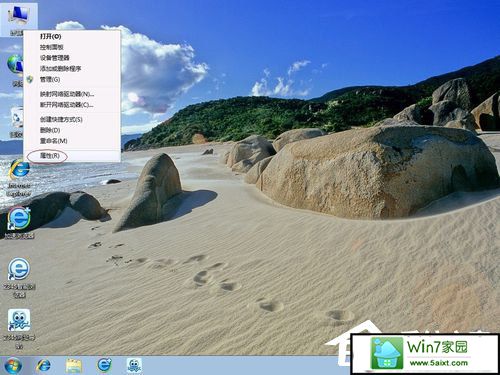The width and height of the screenshot is (500, 375).
Task: Launch Internet Explorer from the taskbar
Action: pyautogui.click(x=43, y=365)
